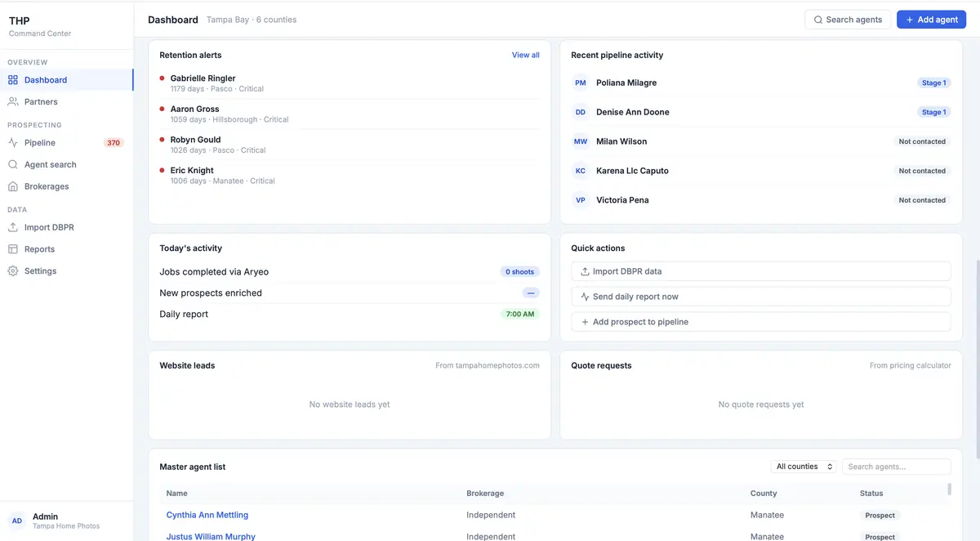Click the magnifier icon in Search agents button

tap(818, 20)
